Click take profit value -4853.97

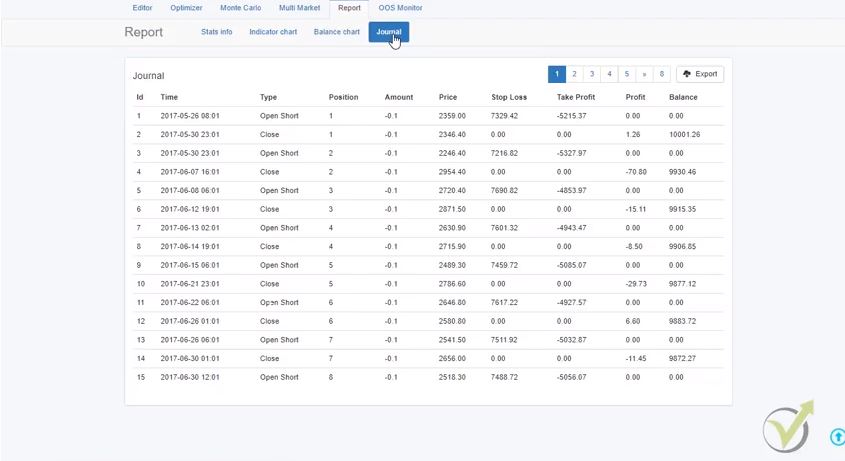coord(571,190)
